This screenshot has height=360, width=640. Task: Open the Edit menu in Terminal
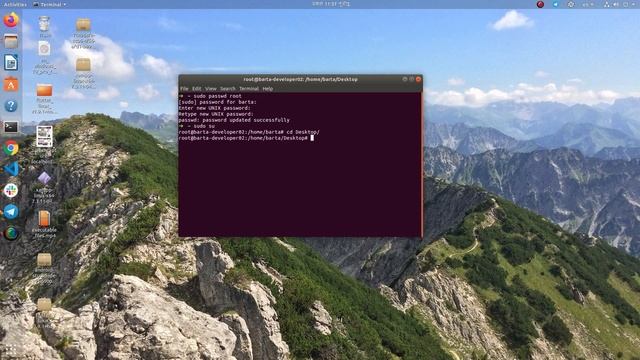197,89
